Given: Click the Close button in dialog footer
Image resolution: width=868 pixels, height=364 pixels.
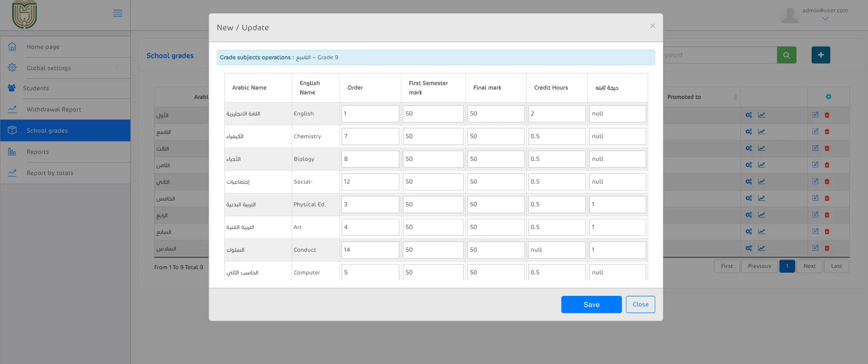Looking at the screenshot, I should click(x=640, y=304).
